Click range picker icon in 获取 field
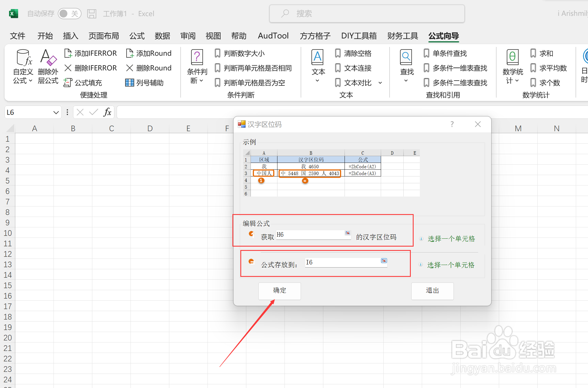 348,233
